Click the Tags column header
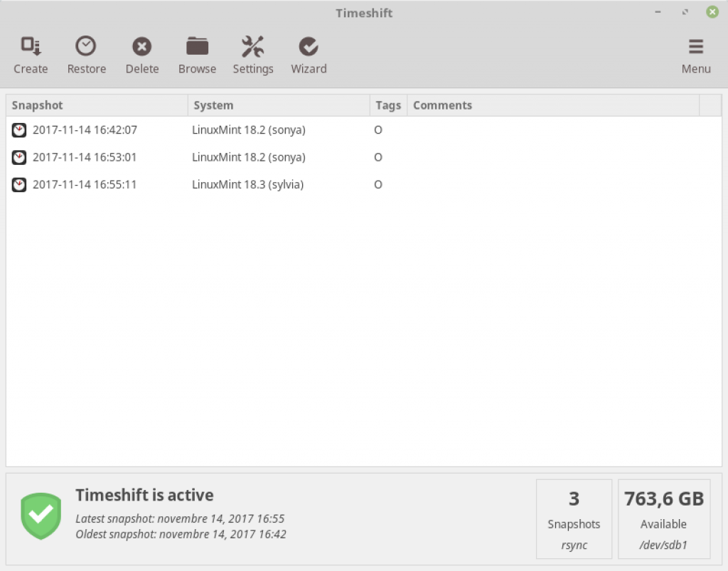This screenshot has height=571, width=728. coord(388,105)
